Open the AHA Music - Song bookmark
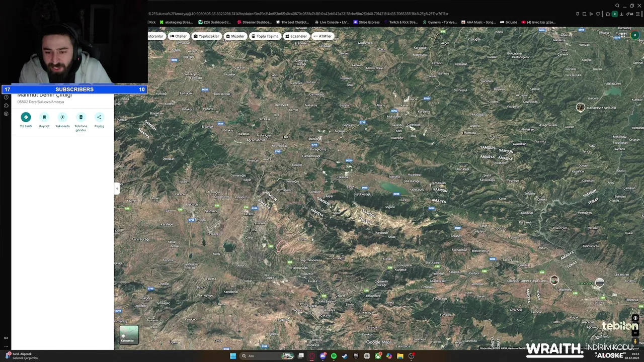This screenshot has height=362, width=644. click(x=478, y=22)
